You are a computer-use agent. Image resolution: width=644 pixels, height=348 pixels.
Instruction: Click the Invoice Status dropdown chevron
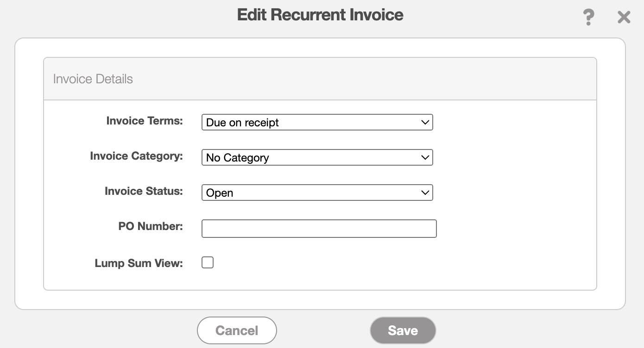click(x=425, y=193)
